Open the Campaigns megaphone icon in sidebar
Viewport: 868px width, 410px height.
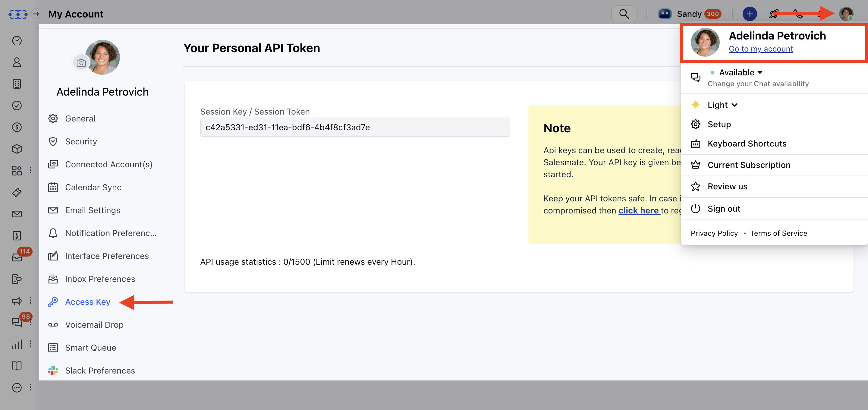(17, 301)
